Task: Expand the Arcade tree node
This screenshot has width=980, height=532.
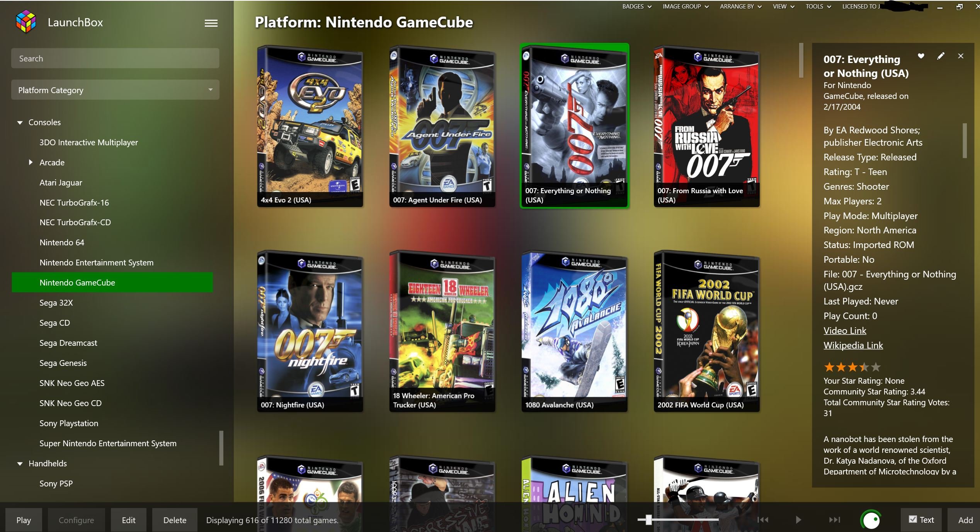Action: [x=31, y=162]
